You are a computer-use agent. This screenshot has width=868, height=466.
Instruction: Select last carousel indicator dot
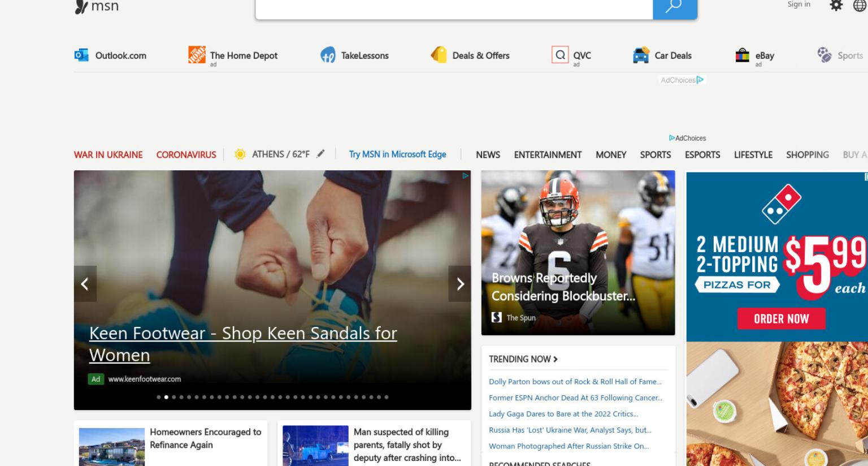tap(387, 397)
